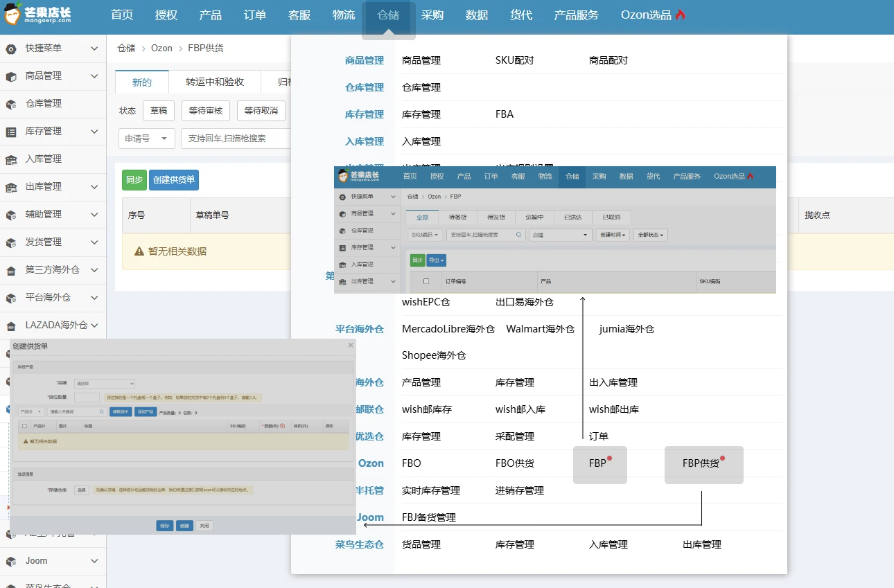Switch to the 转运中和验收 tab
The image size is (894, 588).
click(215, 82)
